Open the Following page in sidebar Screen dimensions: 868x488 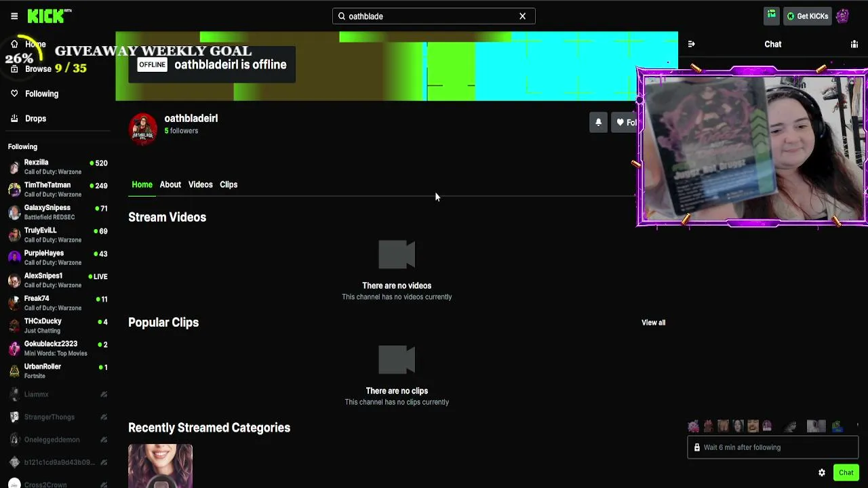pos(35,94)
